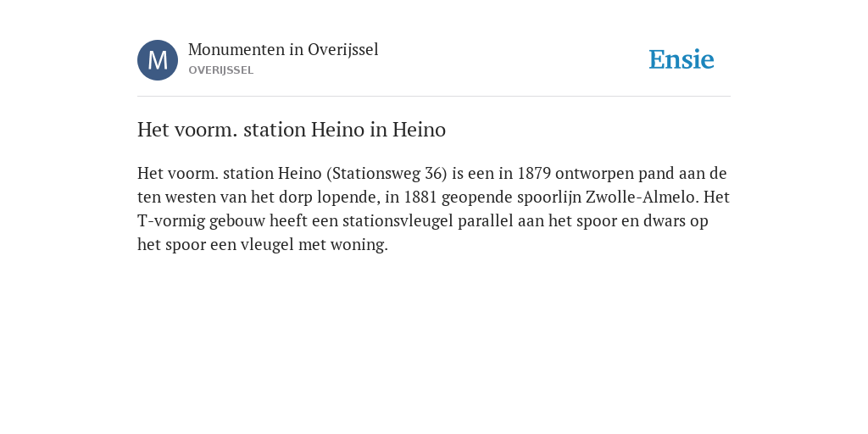Viewport: 868px width, 434px height.
Task: Open the blue Ensie logo
Action: pos(682,60)
